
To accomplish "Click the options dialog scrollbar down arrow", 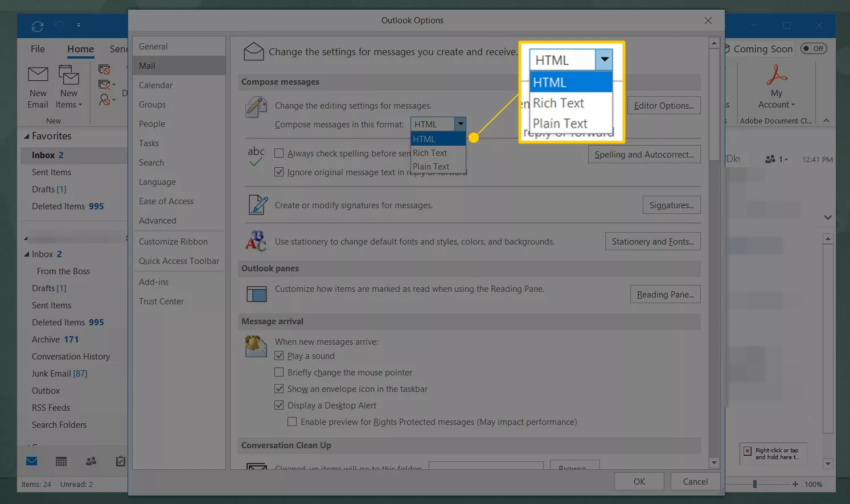I will [x=714, y=463].
